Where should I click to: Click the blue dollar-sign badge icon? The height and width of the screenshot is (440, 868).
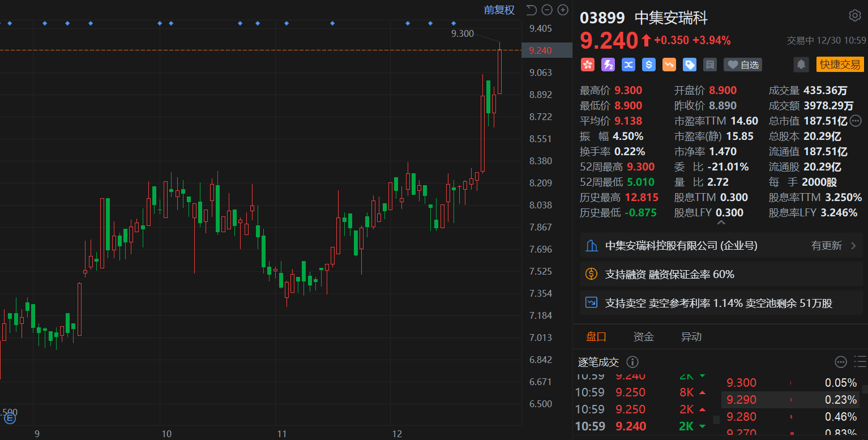tap(649, 65)
